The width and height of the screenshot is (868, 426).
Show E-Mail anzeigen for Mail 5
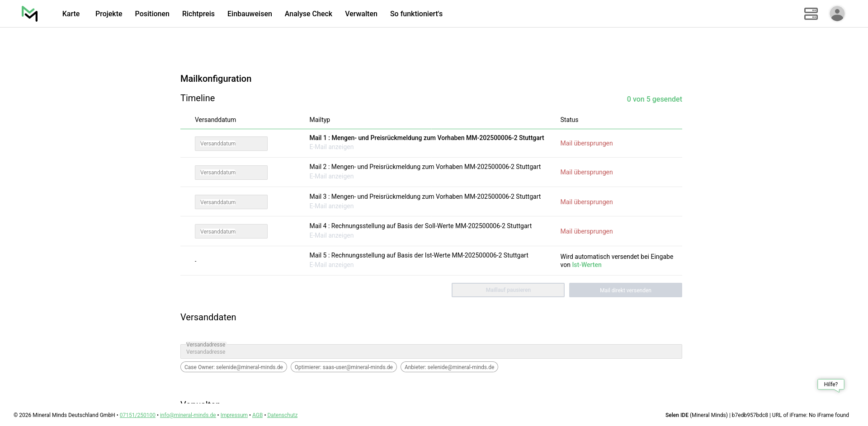(331, 265)
